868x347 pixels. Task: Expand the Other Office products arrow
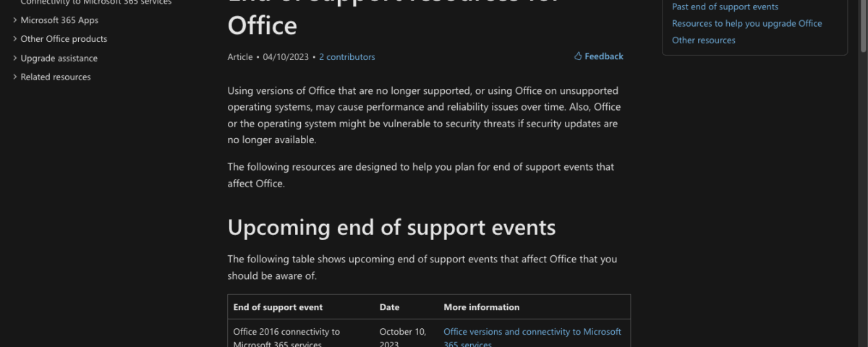click(15, 39)
